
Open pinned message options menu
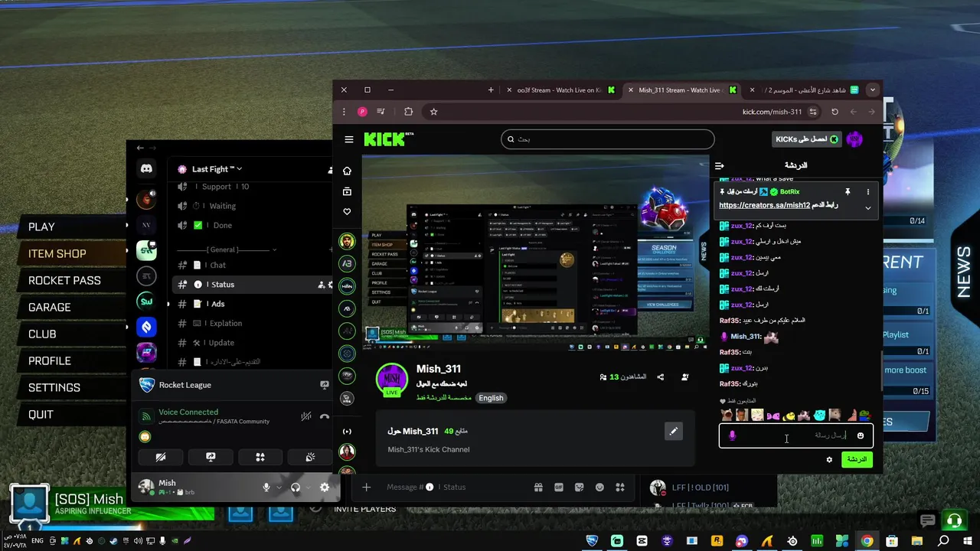point(867,191)
